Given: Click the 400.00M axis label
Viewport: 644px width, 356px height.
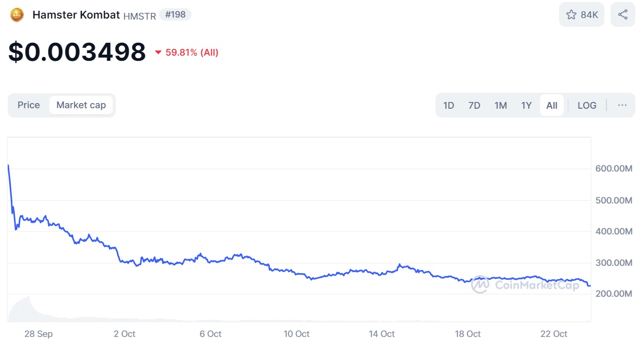Looking at the screenshot, I should (614, 231).
